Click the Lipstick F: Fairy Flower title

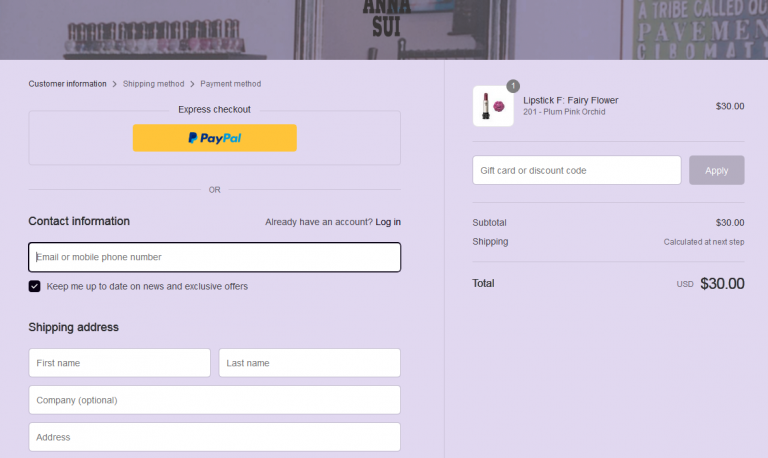pos(571,100)
